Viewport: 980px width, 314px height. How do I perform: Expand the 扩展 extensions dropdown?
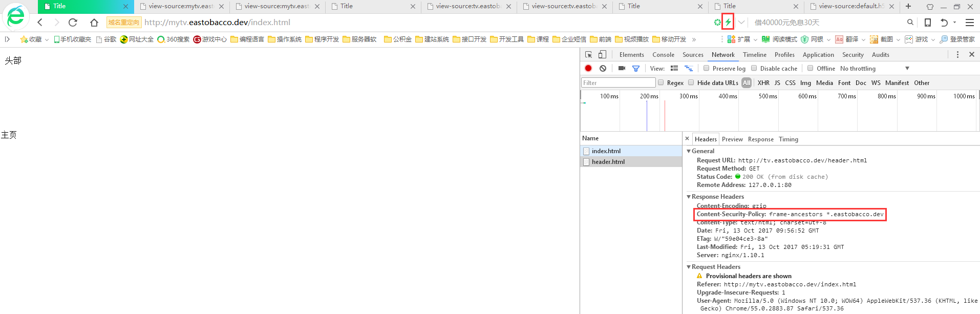click(x=755, y=39)
